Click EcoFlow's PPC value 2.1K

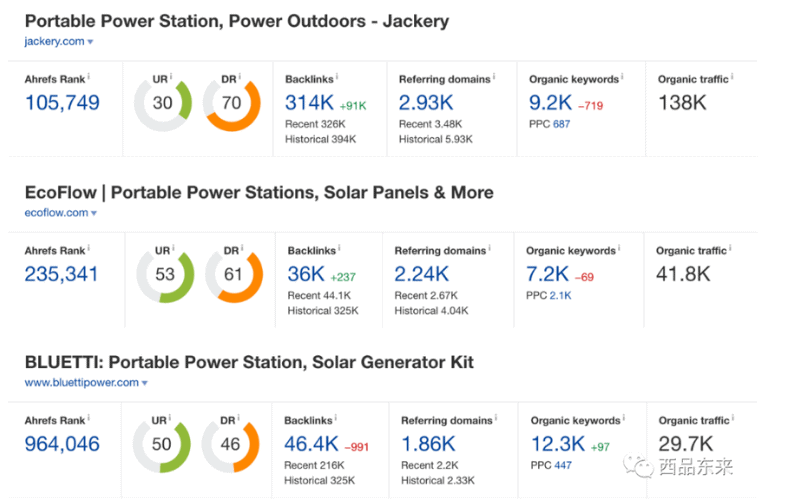(x=561, y=295)
